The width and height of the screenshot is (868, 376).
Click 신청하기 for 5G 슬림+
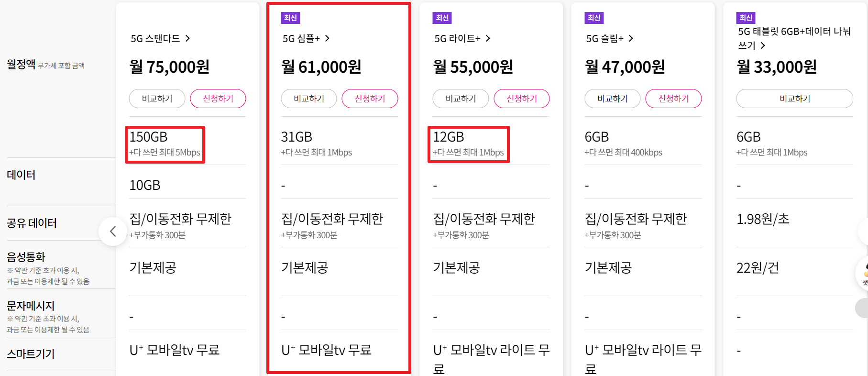pyautogui.click(x=673, y=98)
